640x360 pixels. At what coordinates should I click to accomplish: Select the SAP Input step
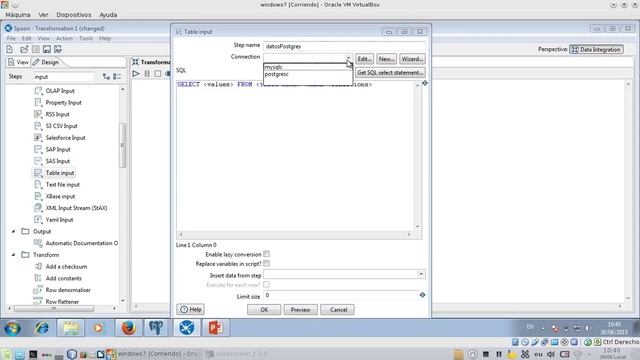pos(58,149)
